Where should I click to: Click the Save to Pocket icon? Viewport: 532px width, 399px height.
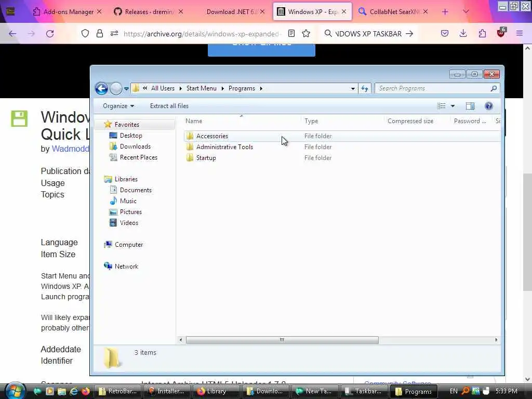pos(445,34)
